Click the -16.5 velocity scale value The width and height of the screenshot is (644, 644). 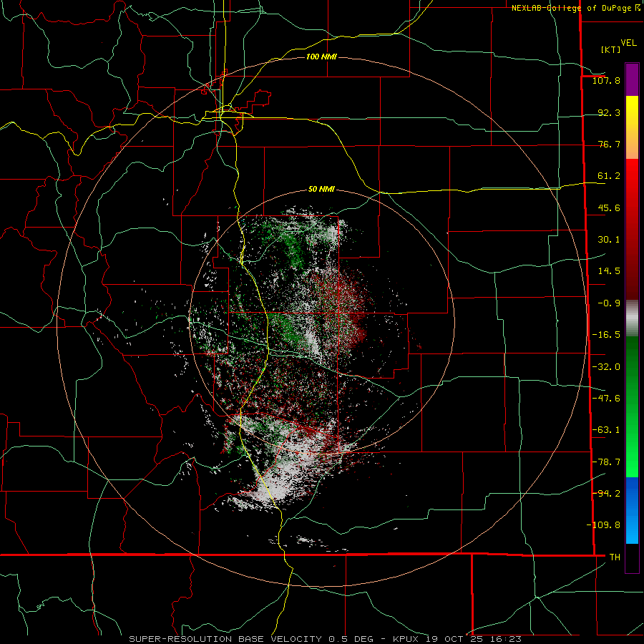coord(606,335)
